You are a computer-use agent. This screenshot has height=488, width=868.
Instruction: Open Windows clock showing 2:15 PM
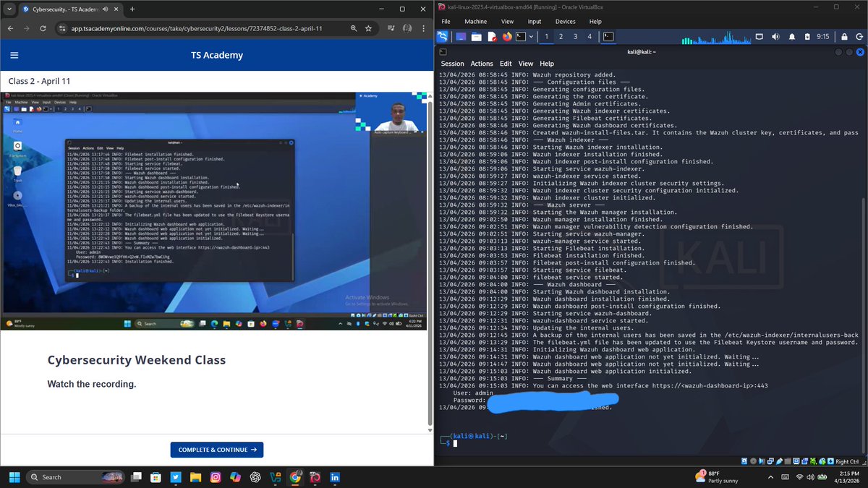(846, 477)
